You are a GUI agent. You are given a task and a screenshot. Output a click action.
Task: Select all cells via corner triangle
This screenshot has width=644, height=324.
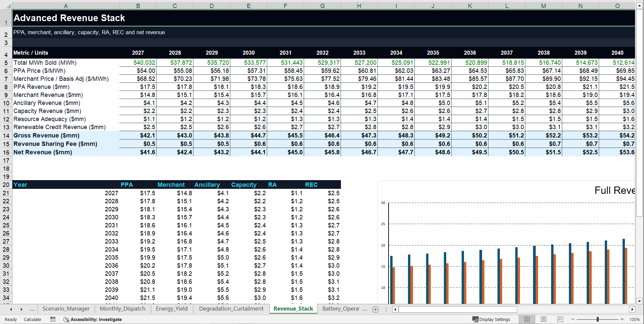pos(6,6)
